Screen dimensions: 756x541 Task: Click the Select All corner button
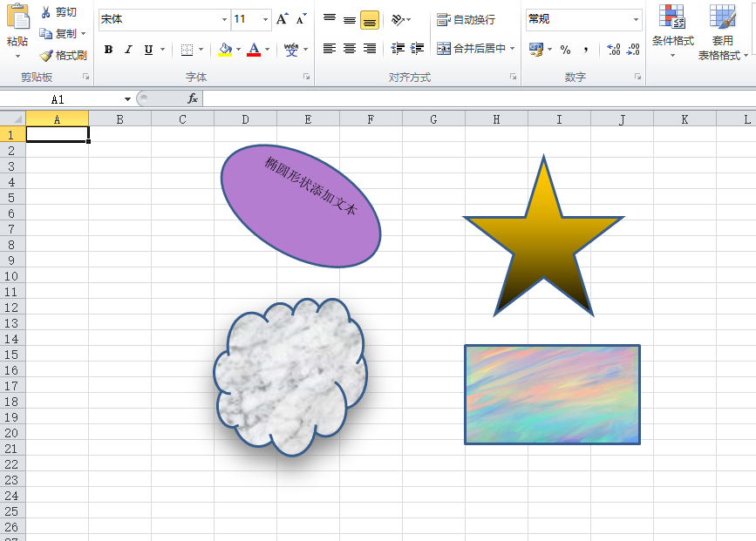[12, 118]
